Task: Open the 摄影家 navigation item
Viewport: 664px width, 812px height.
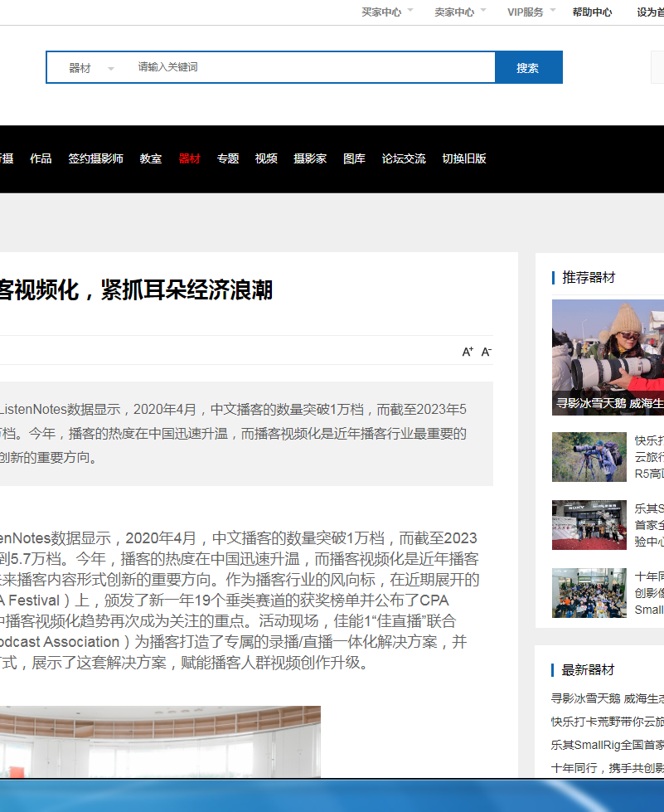Action: (x=310, y=158)
